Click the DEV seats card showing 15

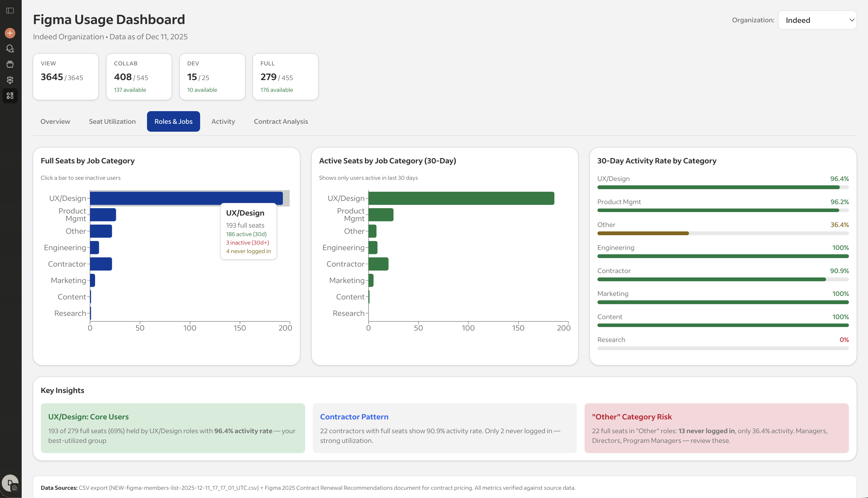click(x=212, y=76)
